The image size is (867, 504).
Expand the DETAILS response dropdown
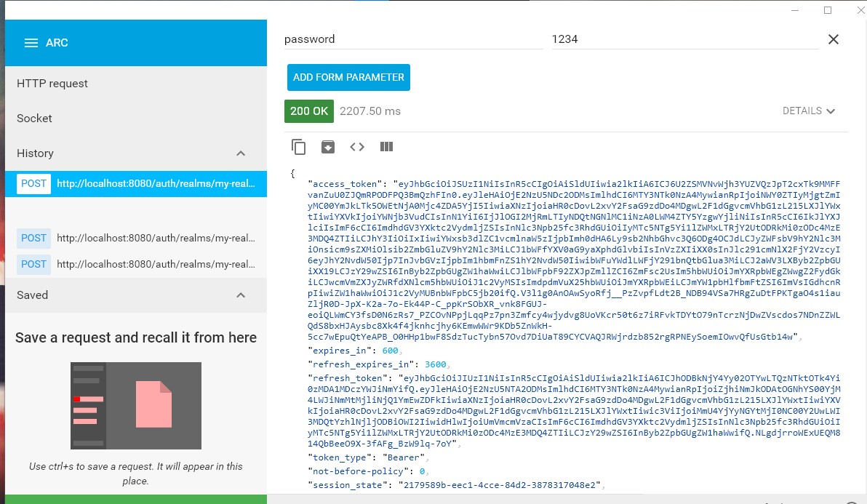tap(809, 111)
